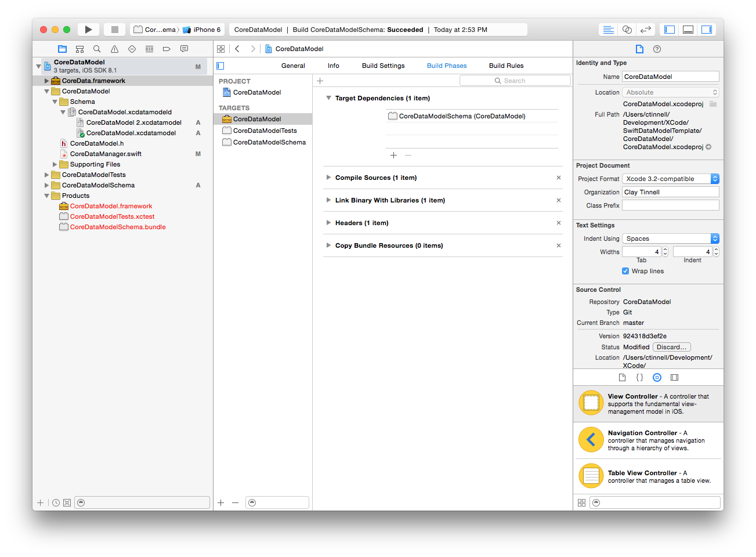This screenshot has height=557, width=756.
Task: Click the Class Prefix field
Action: pyautogui.click(x=671, y=206)
